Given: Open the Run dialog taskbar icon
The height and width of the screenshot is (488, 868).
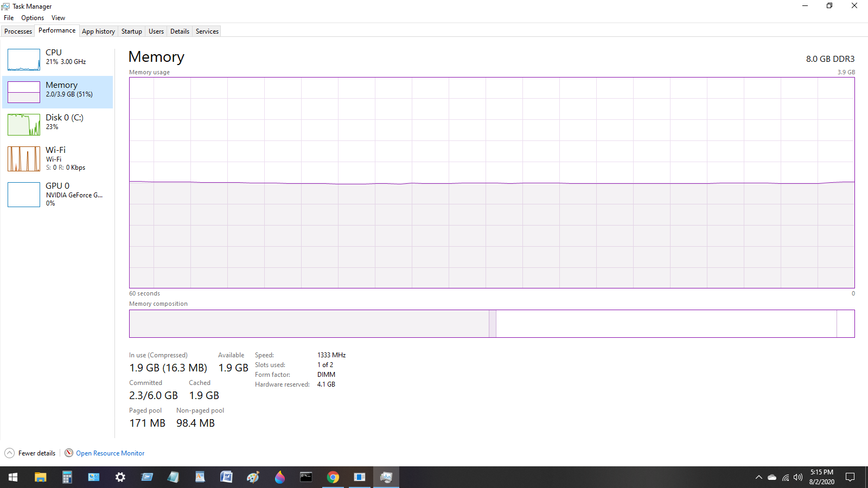Looking at the screenshot, I should 146,477.
